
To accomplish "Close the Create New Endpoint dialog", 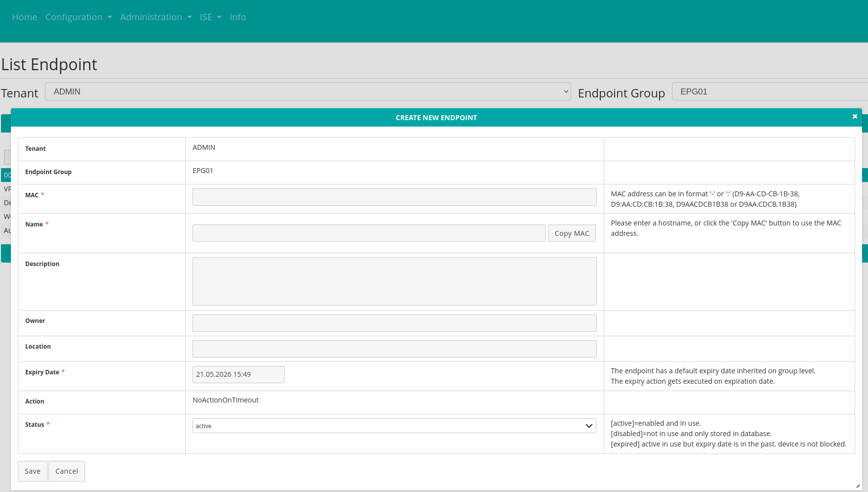I will 855,117.
